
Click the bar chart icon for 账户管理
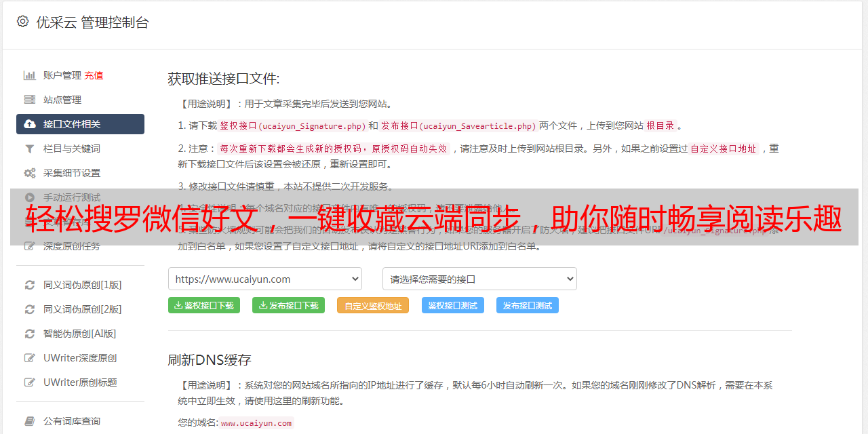point(30,75)
